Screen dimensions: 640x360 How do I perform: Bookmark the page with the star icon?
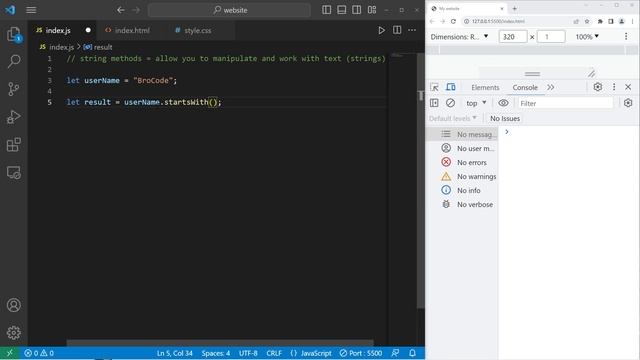click(x=587, y=21)
